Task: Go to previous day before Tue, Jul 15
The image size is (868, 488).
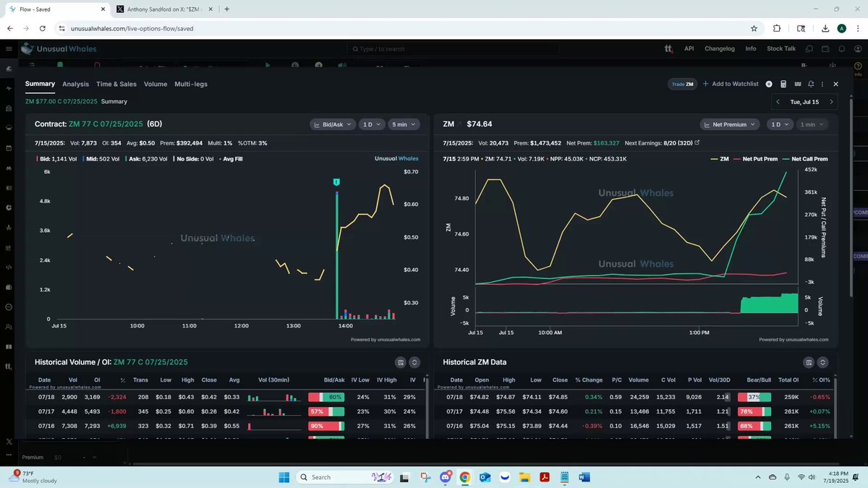Action: (778, 102)
